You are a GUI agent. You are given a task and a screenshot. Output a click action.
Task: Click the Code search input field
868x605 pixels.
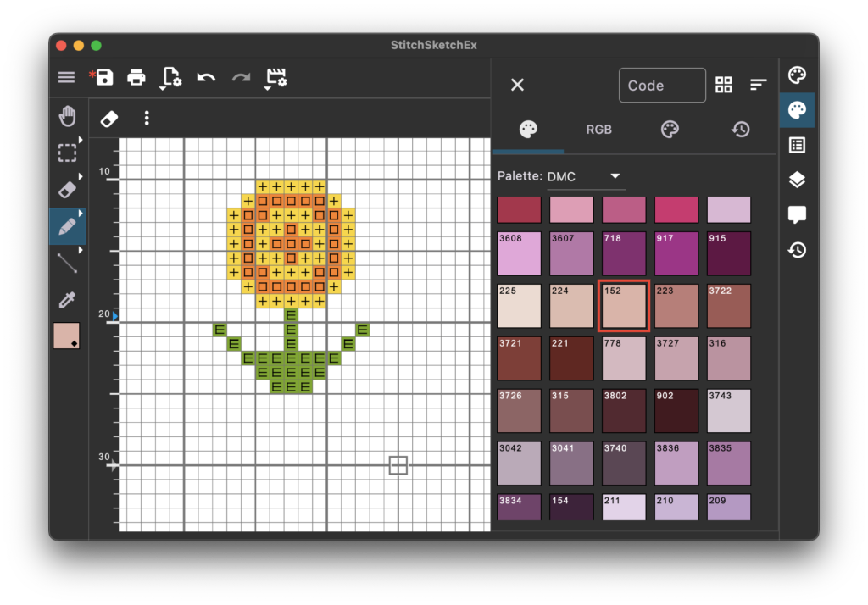coord(662,86)
